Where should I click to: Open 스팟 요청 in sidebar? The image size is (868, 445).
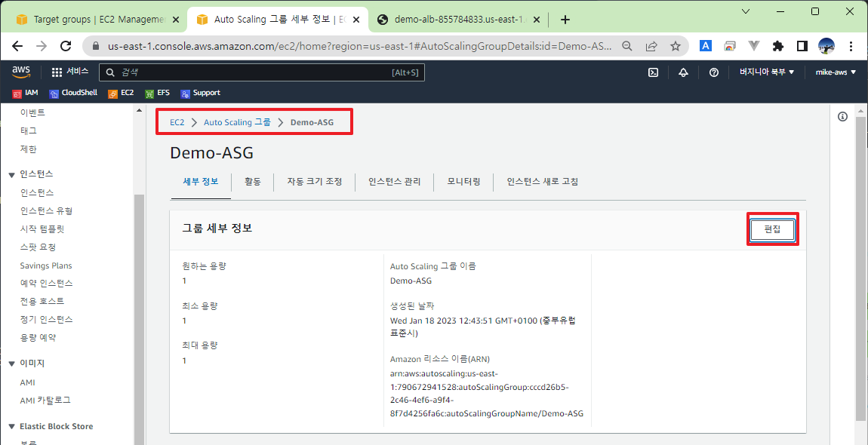tap(38, 247)
